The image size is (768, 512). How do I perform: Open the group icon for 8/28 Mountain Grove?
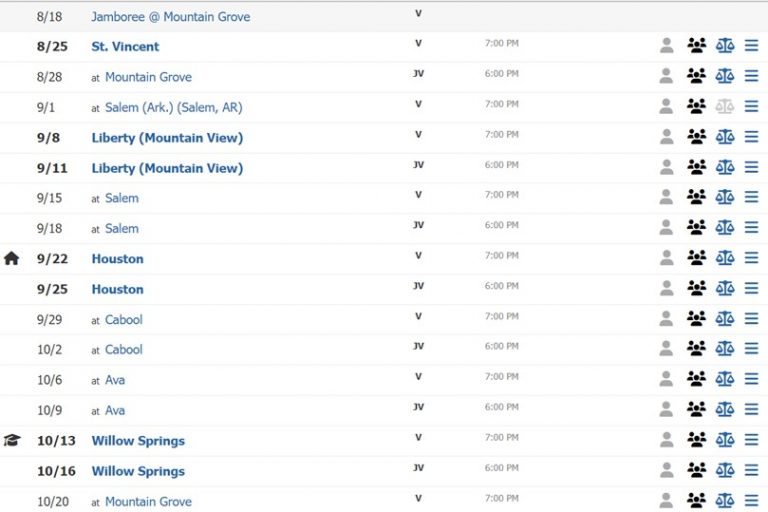(x=696, y=76)
